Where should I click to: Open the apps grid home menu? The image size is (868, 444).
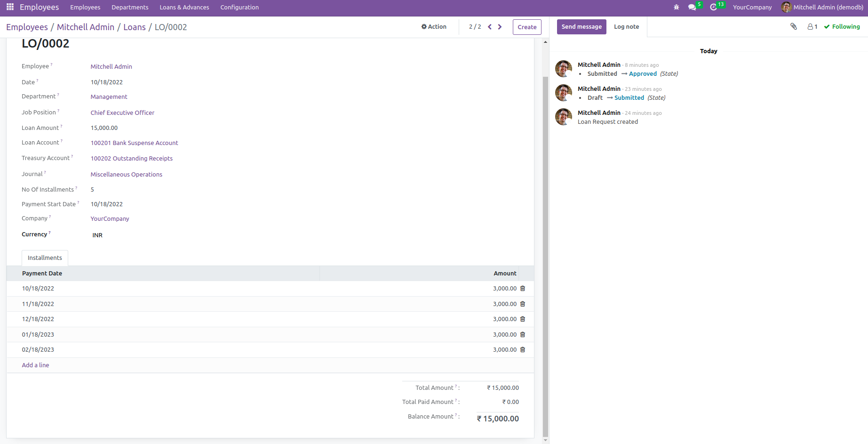click(10, 7)
